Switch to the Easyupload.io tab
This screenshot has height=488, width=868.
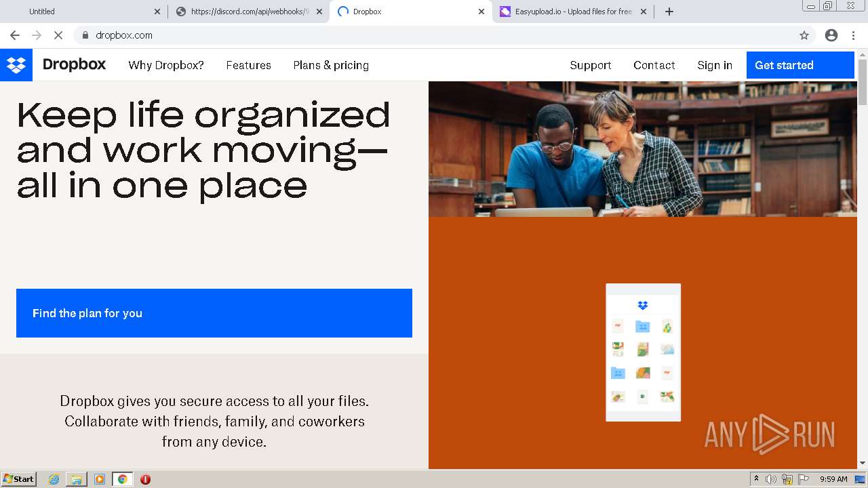(x=573, y=12)
